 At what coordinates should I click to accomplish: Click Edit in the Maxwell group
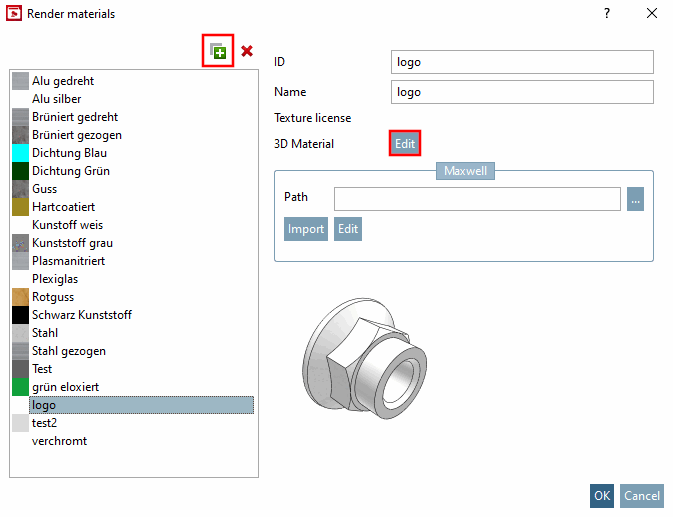click(348, 229)
